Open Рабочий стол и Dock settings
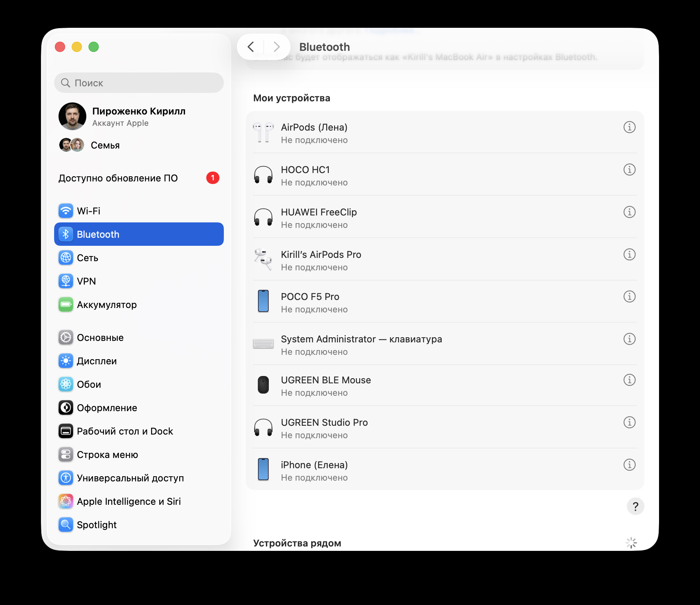This screenshot has width=700, height=605. pos(139,431)
